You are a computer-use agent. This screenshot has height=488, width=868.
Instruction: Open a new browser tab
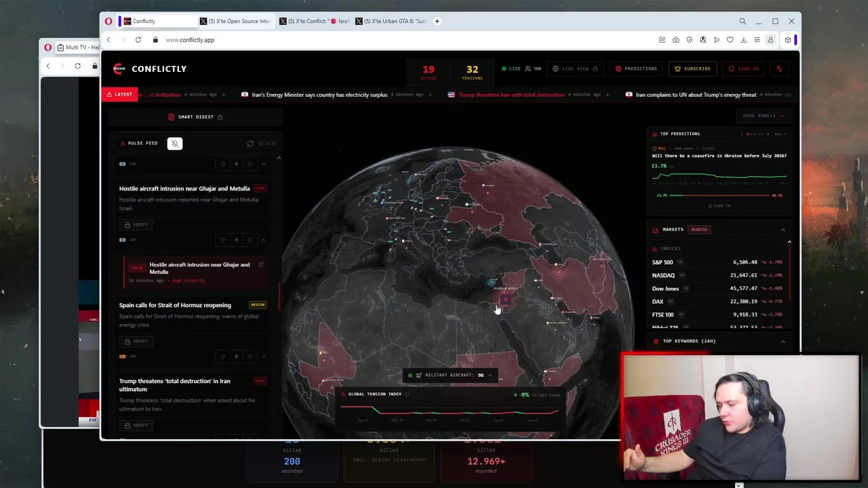click(437, 21)
